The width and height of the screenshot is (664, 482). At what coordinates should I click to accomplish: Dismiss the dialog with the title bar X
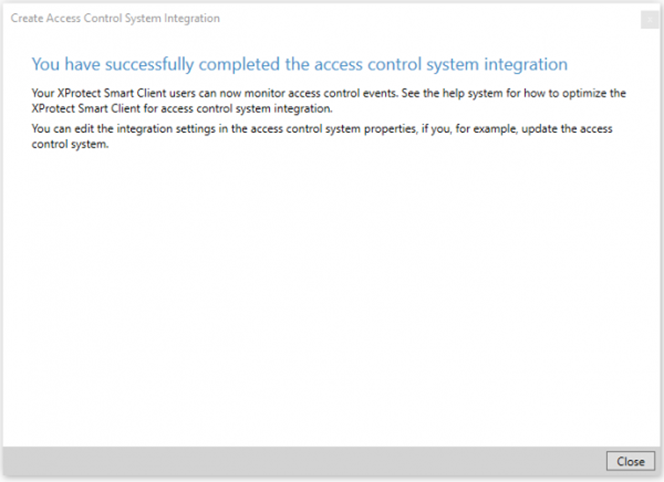pos(650,20)
